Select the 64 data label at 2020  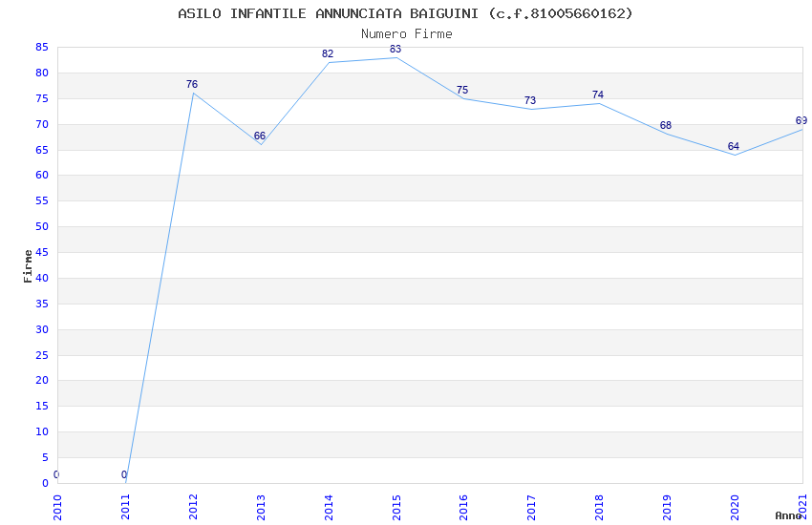[x=734, y=146]
